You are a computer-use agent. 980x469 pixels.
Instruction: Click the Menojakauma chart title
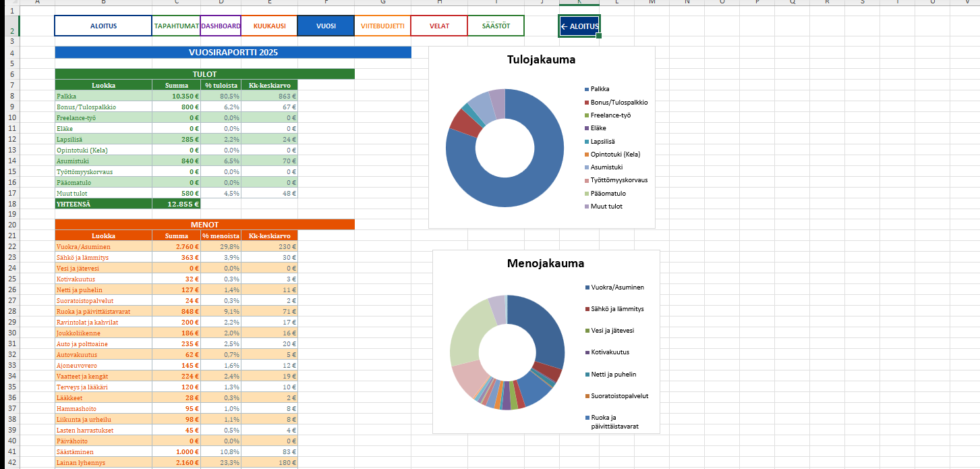point(546,263)
